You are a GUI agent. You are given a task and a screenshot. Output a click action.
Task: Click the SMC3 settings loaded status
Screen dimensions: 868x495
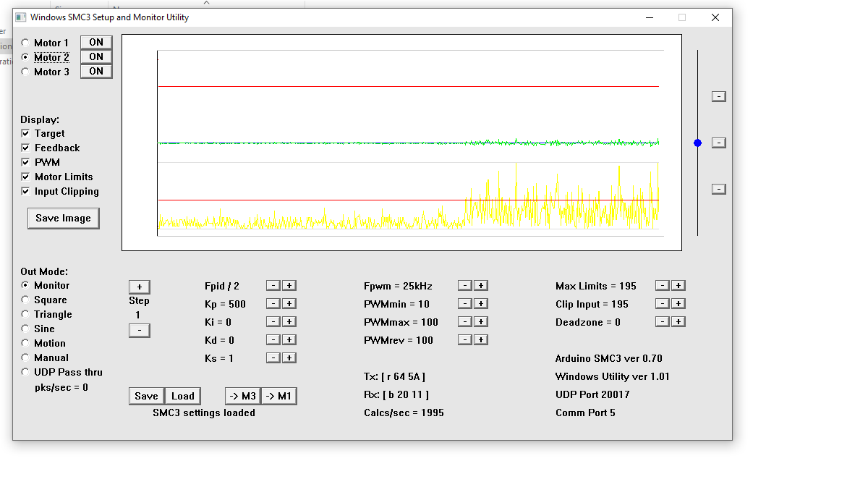[204, 412]
